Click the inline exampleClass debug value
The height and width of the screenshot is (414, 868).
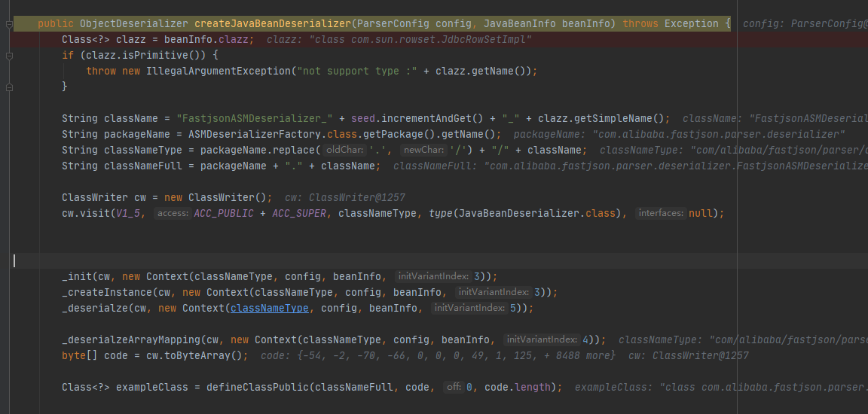[721, 387]
